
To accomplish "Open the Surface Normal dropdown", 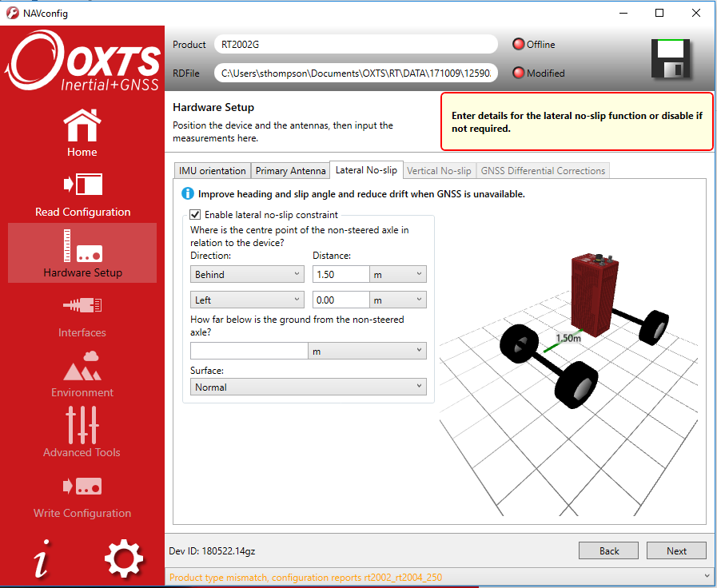I will tap(309, 387).
